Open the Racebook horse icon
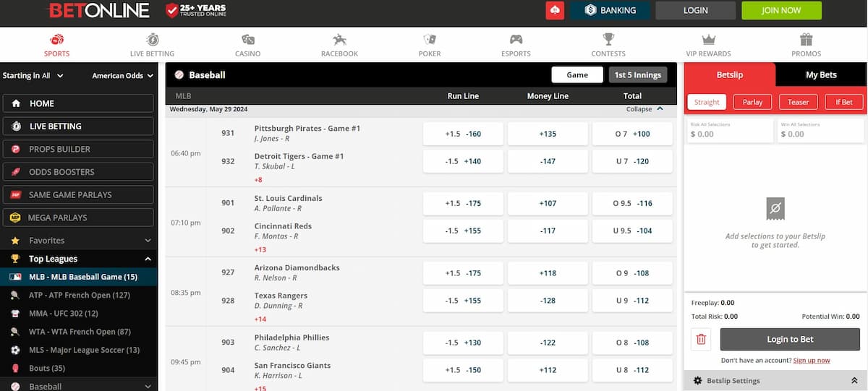 [x=340, y=40]
